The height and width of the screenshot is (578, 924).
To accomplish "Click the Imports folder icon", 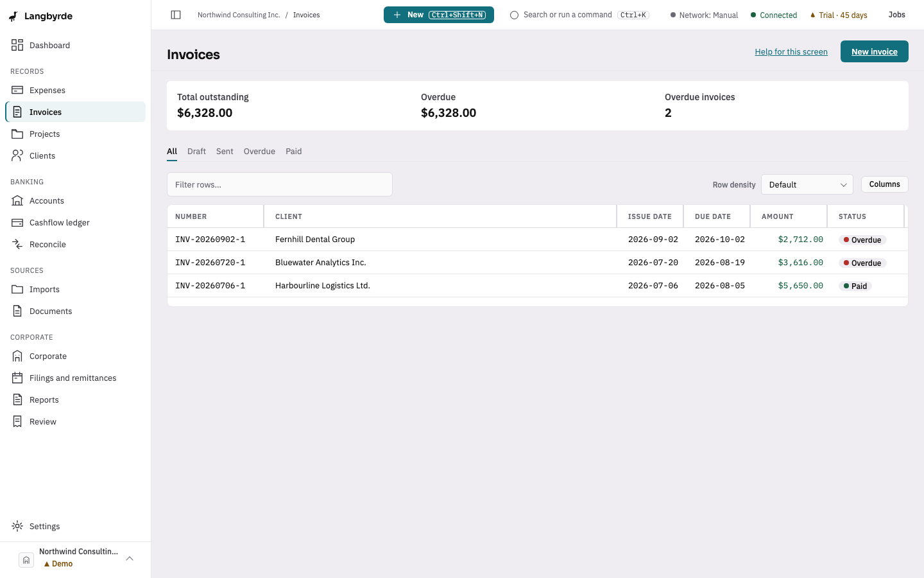I will tap(17, 289).
